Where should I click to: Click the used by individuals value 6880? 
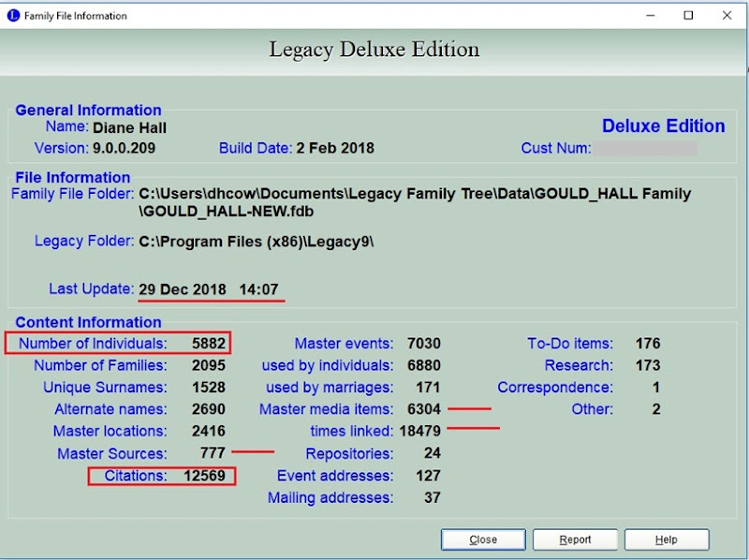424,365
